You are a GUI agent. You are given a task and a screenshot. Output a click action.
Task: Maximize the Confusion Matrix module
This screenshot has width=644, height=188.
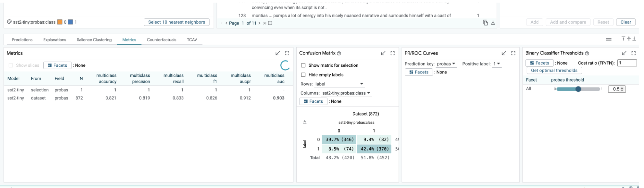pyautogui.click(x=393, y=53)
